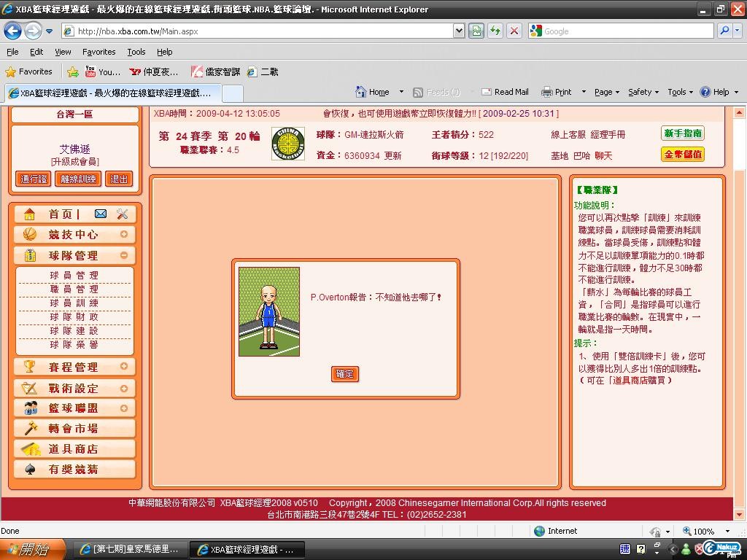Collapse the 球隊管理 menu section
The image size is (747, 560).
click(x=124, y=255)
